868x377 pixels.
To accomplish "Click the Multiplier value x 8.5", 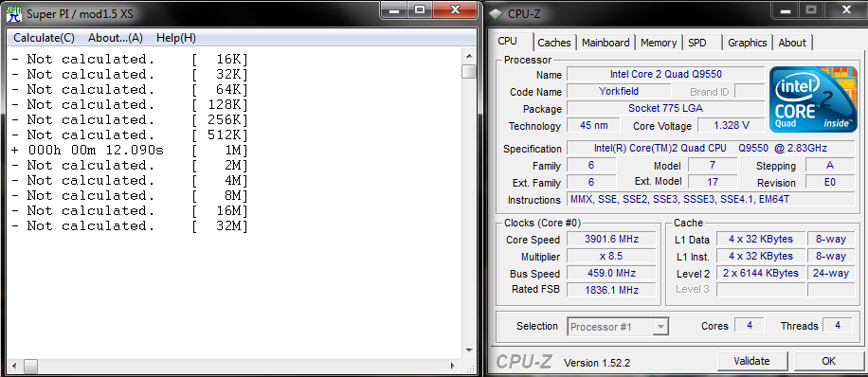I will 612,257.
